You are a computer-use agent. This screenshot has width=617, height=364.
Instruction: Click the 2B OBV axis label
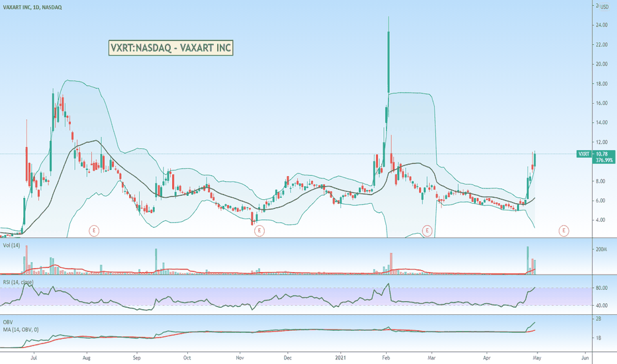(x=598, y=319)
